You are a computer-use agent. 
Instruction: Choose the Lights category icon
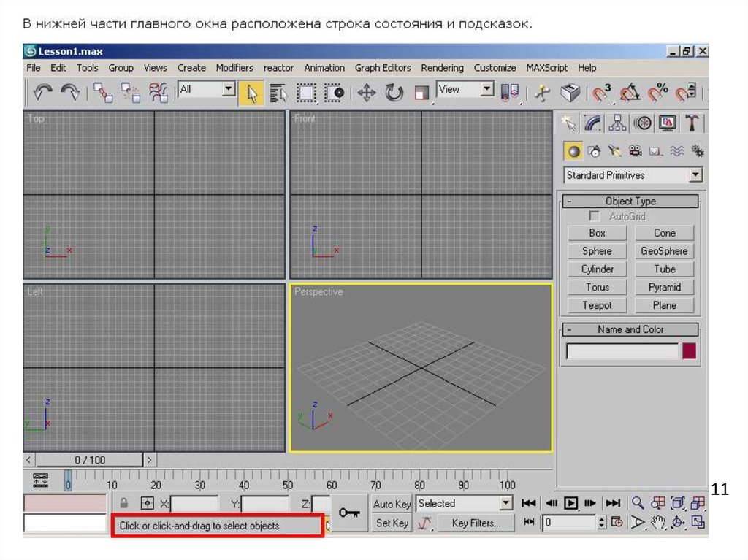(x=615, y=151)
